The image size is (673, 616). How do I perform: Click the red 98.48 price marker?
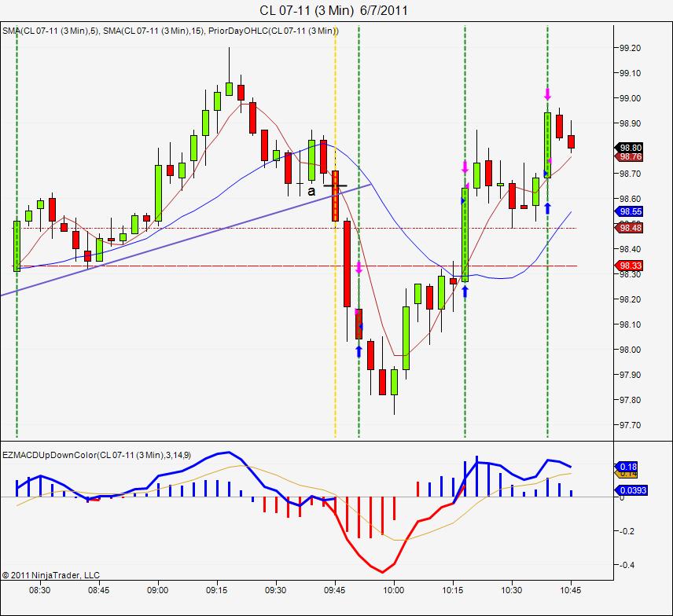pyautogui.click(x=629, y=228)
